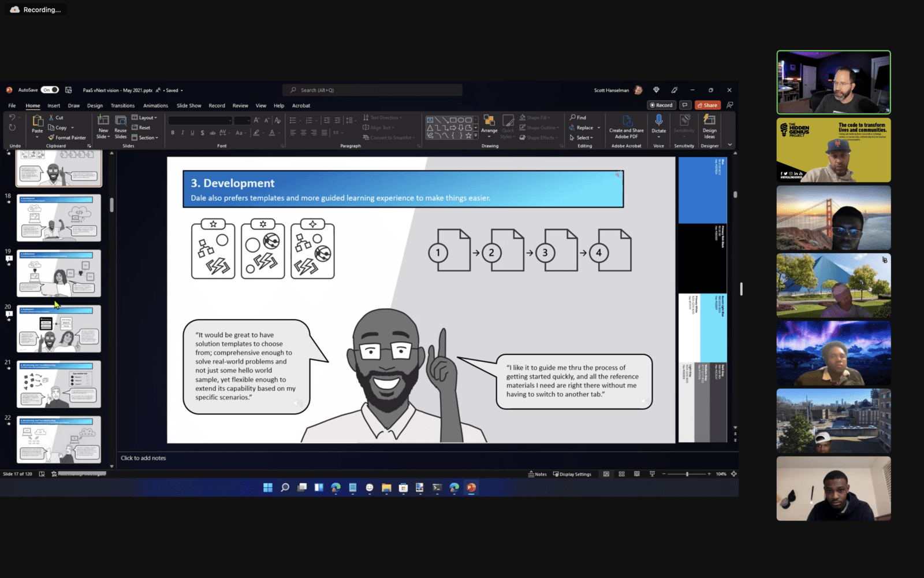Viewport: 924px width, 578px height.
Task: Open the Comments pane icon
Action: point(685,105)
